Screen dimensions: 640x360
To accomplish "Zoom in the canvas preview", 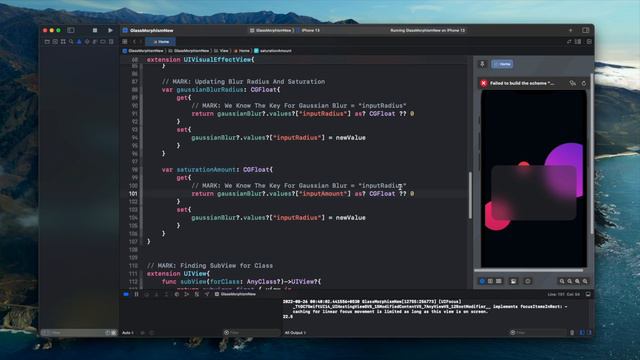I will (x=585, y=281).
